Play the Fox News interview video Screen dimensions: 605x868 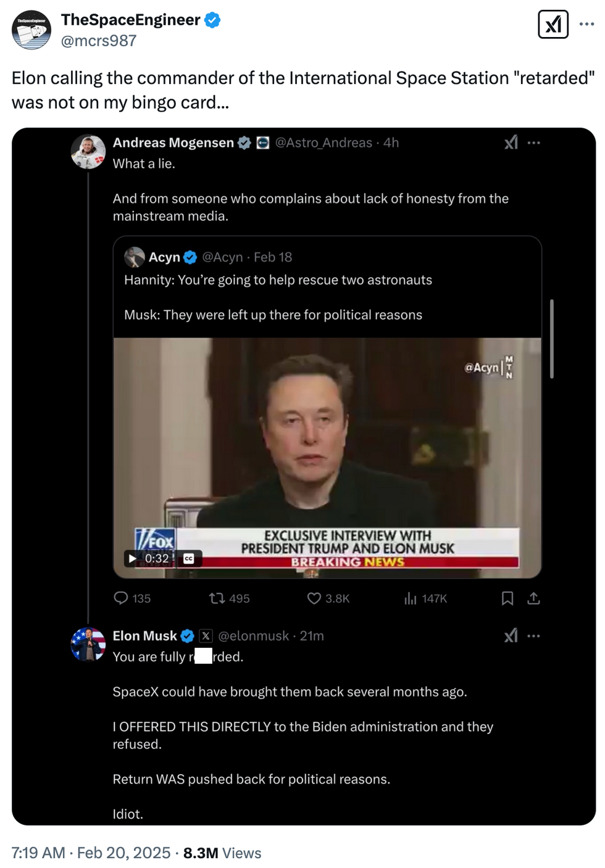133,558
